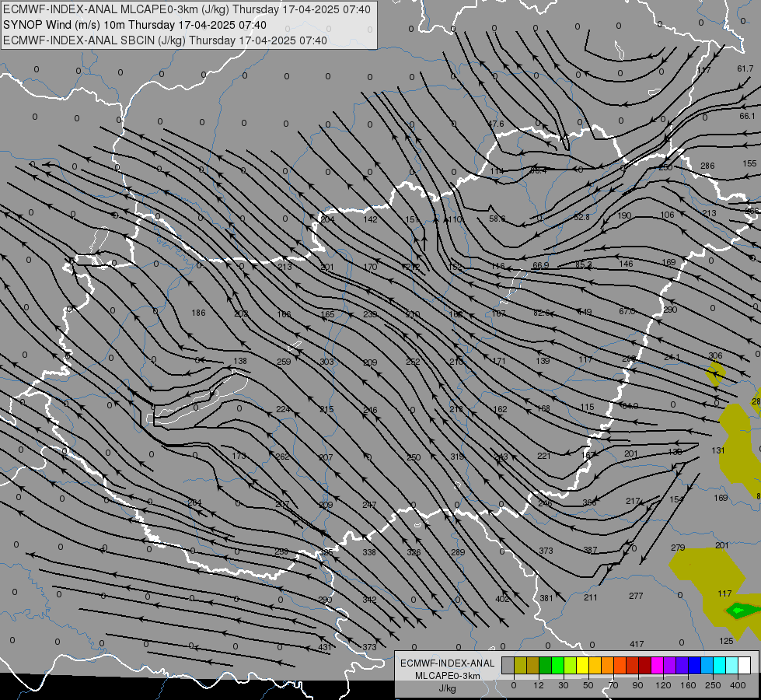Select the bright cyan legend swatch
The width and height of the screenshot is (761, 700).
[720, 665]
